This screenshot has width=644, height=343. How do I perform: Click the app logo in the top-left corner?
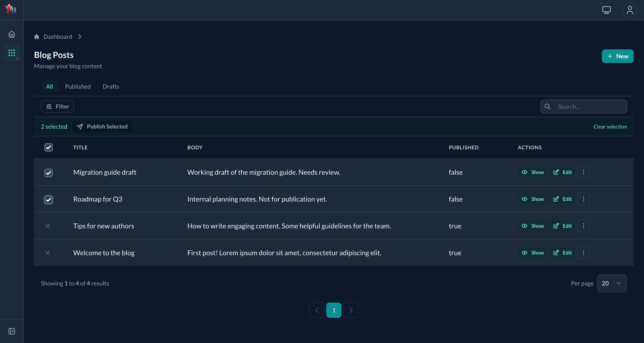tap(11, 9)
